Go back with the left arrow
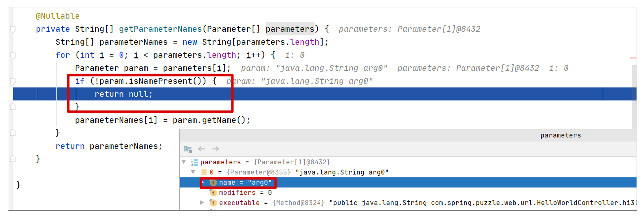 click(201, 149)
